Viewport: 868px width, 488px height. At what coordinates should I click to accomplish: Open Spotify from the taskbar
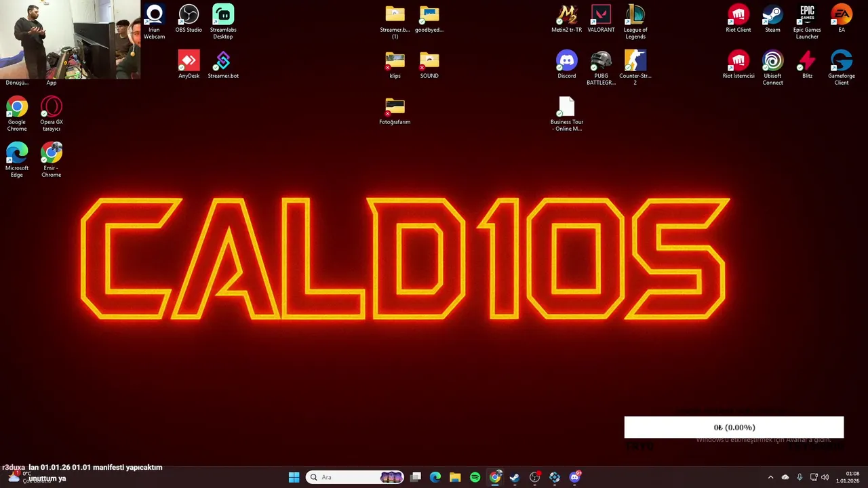point(475,477)
